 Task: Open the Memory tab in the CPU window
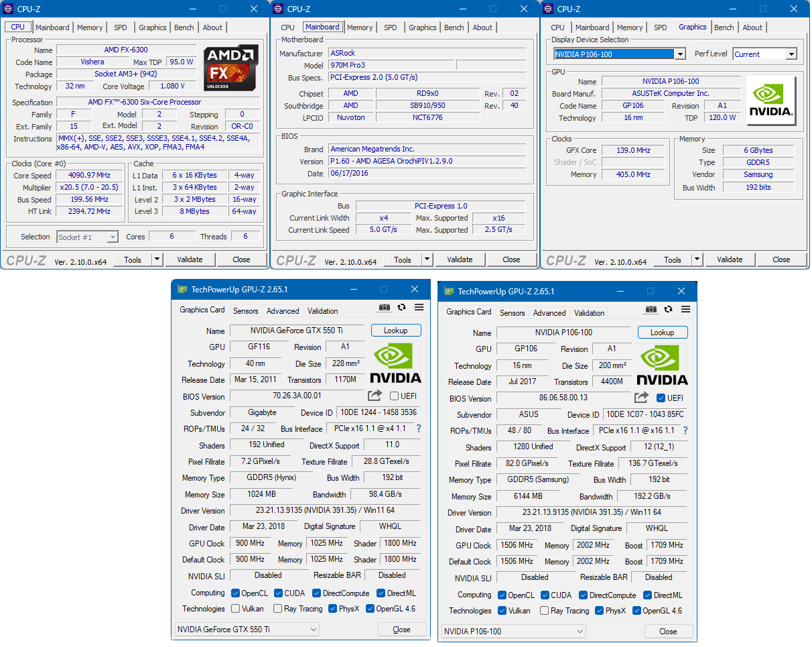tap(90, 27)
